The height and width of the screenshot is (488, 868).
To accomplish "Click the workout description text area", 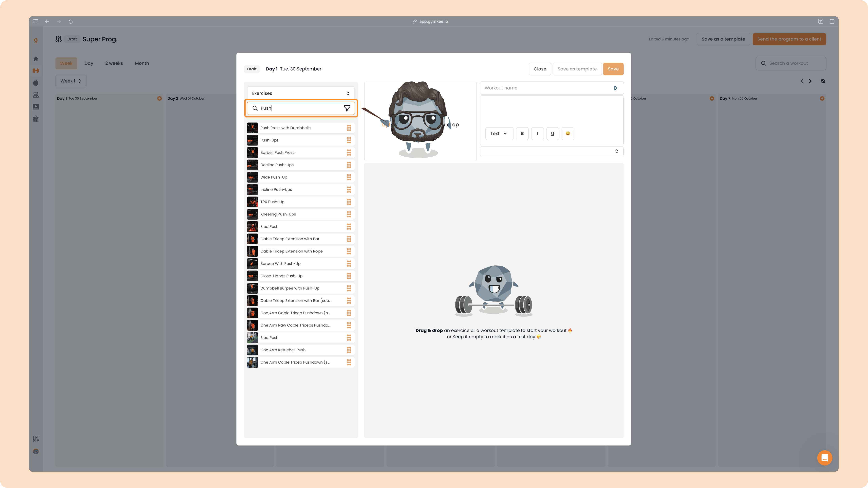I will click(x=552, y=111).
